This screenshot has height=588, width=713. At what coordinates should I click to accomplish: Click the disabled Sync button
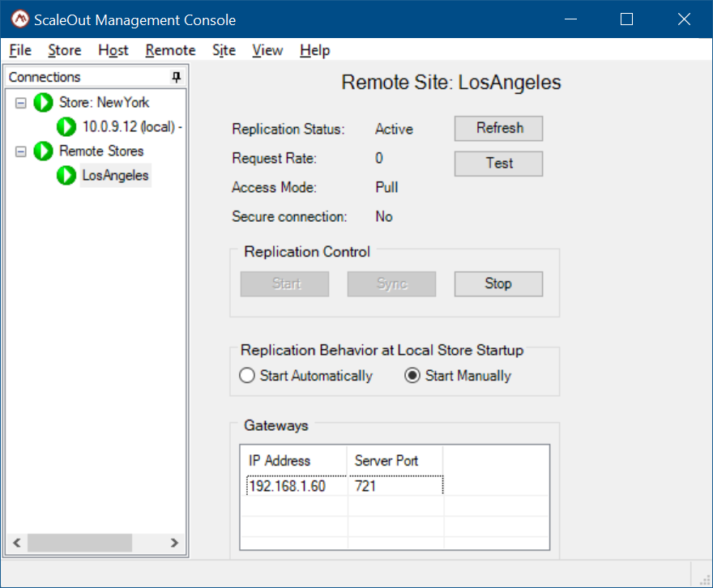pos(391,283)
